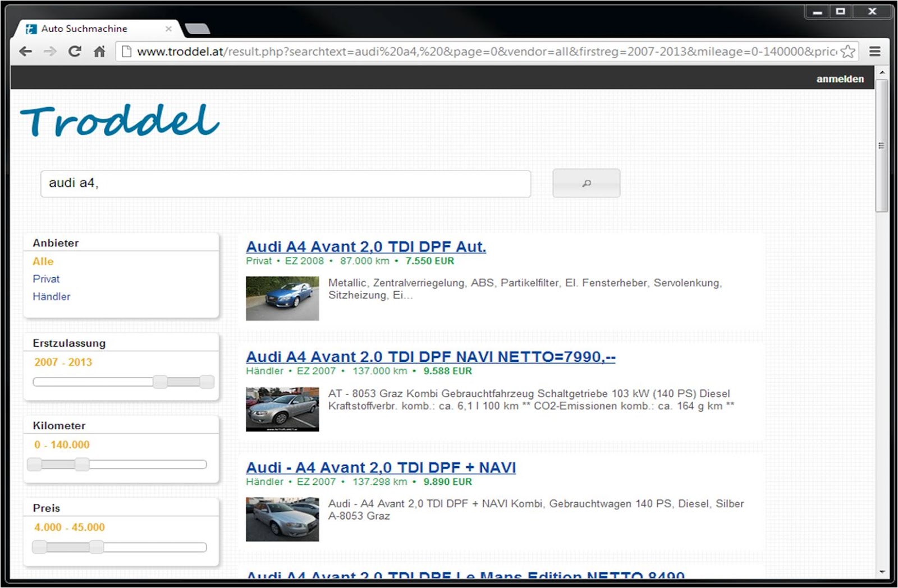Open Audi - A4 Avant DPF + NAVI listing

[x=381, y=467]
